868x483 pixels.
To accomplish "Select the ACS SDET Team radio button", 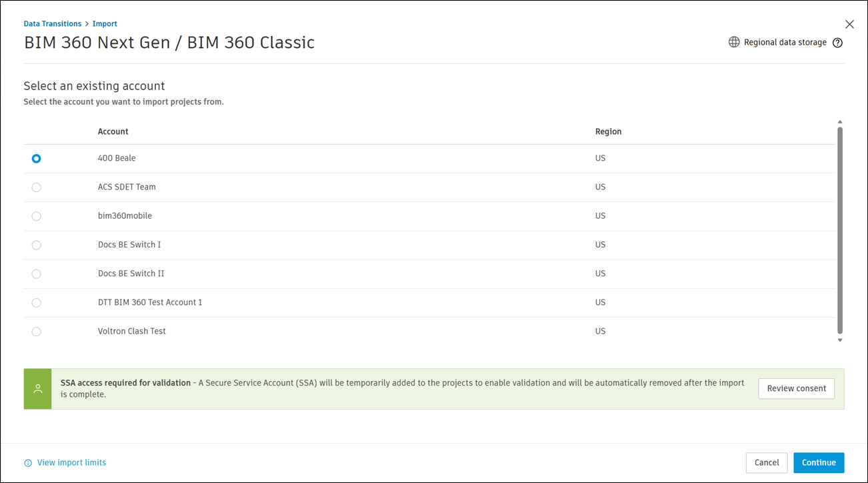I will pyautogui.click(x=36, y=187).
